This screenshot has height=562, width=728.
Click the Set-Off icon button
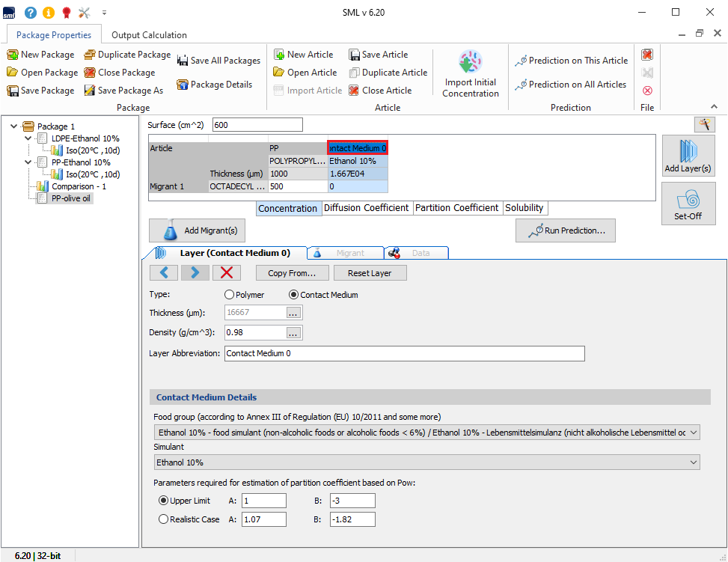click(688, 199)
